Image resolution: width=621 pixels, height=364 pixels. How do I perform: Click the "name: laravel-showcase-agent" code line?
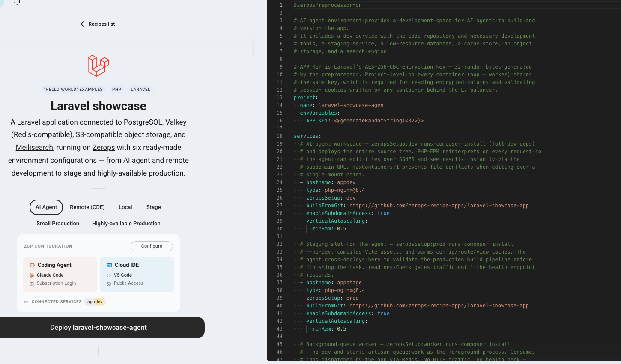point(343,105)
